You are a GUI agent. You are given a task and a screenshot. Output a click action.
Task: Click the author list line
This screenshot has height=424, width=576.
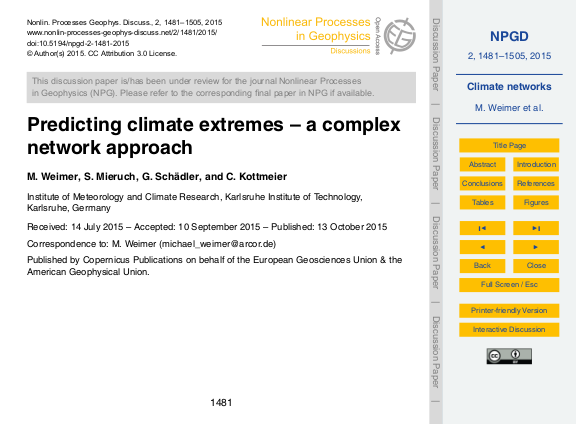click(x=157, y=177)
